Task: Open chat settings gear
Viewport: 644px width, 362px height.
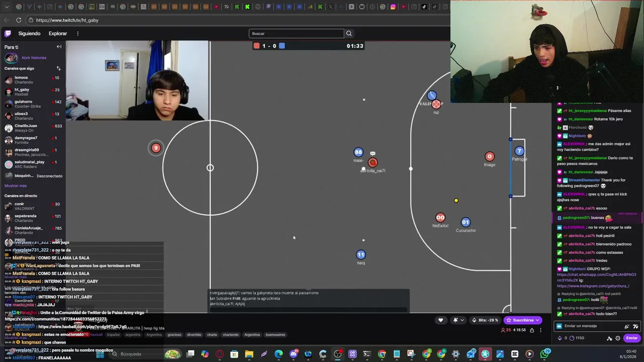Action: [618, 338]
